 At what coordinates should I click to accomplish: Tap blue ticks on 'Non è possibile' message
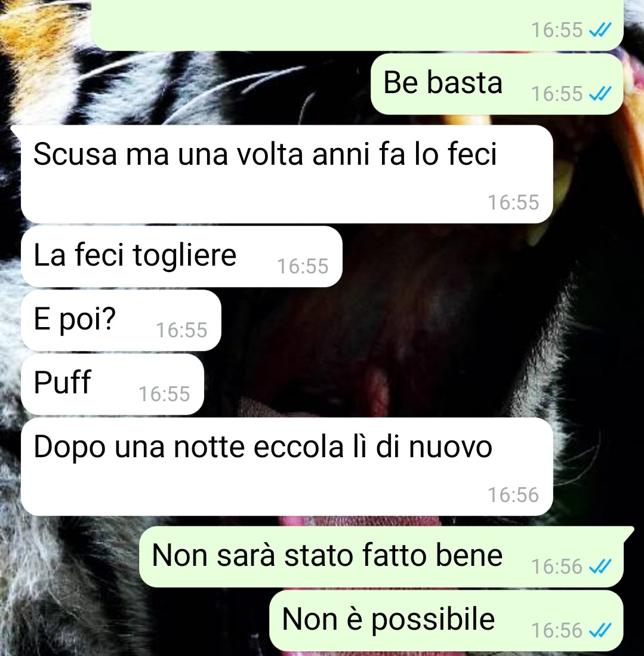pos(600,630)
